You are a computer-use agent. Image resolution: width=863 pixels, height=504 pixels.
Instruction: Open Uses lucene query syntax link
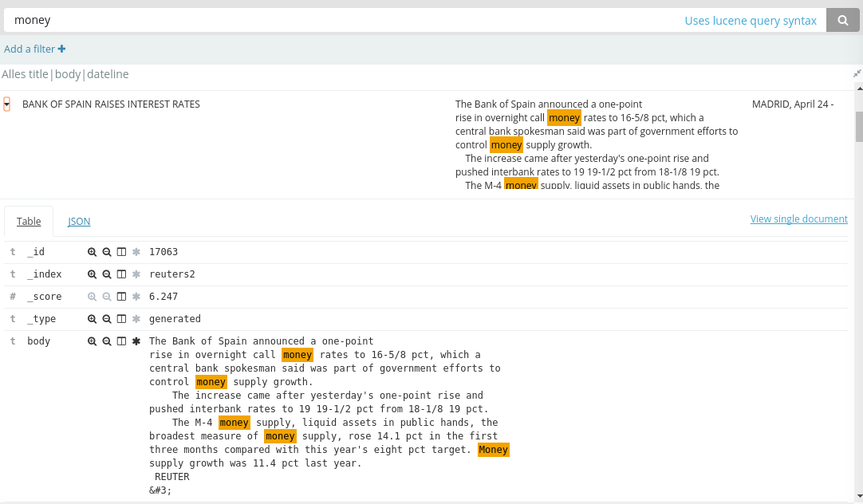pyautogui.click(x=751, y=21)
